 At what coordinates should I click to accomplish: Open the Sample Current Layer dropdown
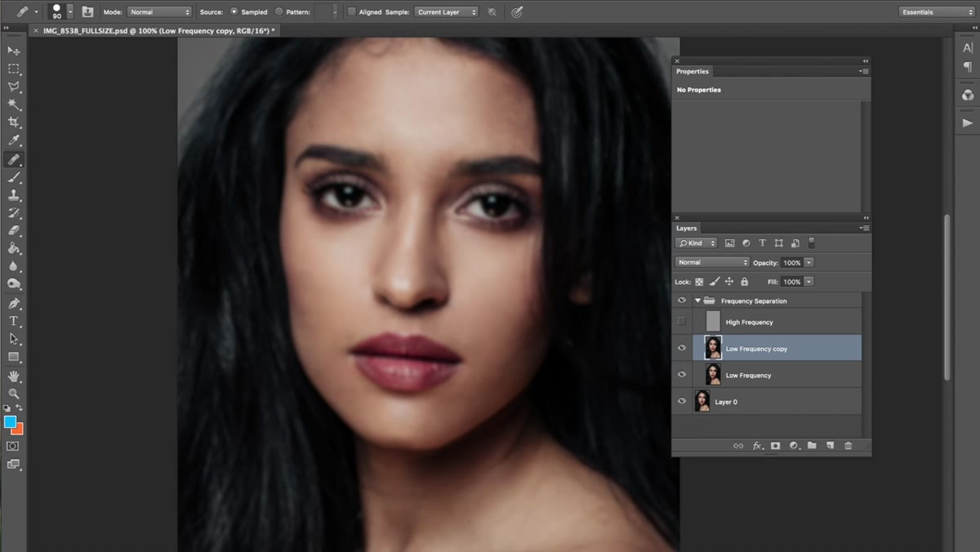(x=446, y=12)
